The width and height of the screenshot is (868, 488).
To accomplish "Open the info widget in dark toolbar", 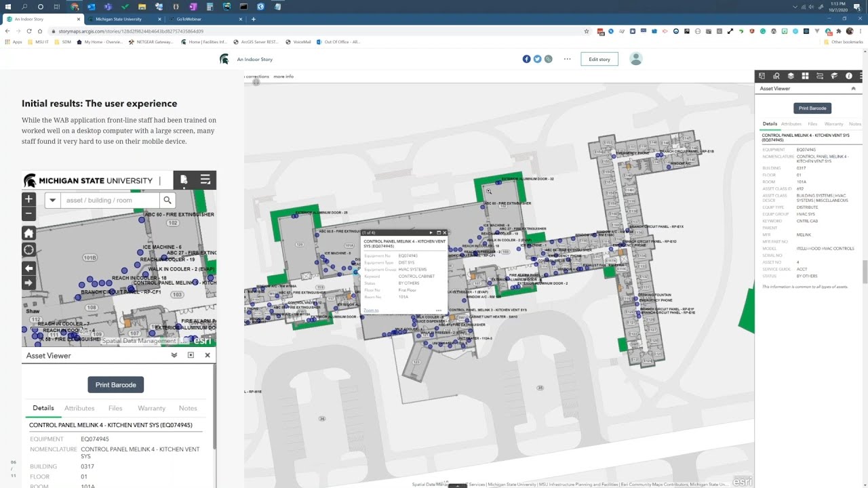I will coord(849,76).
